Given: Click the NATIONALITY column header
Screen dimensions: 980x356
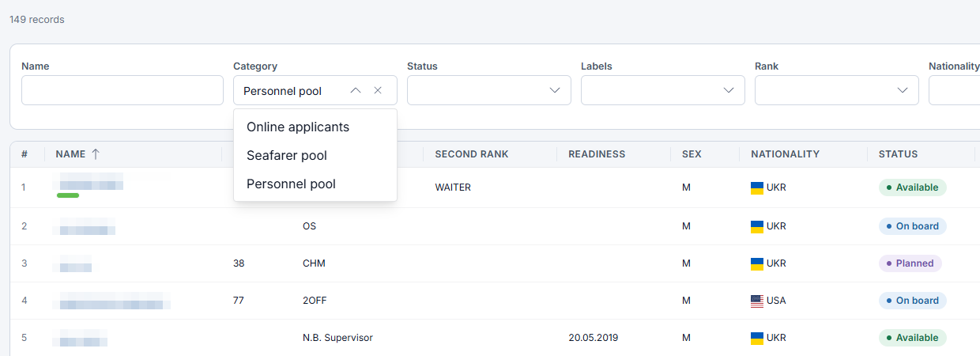Looking at the screenshot, I should coord(785,154).
